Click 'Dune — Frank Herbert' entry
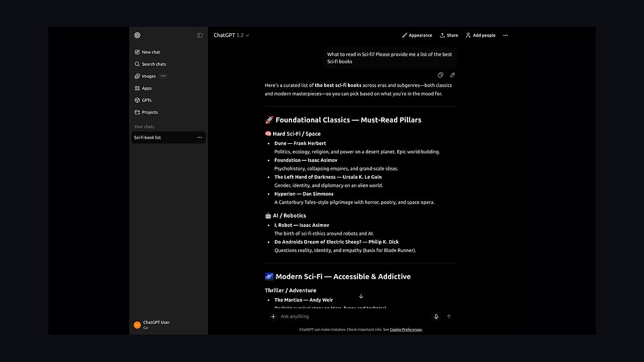 [300, 143]
